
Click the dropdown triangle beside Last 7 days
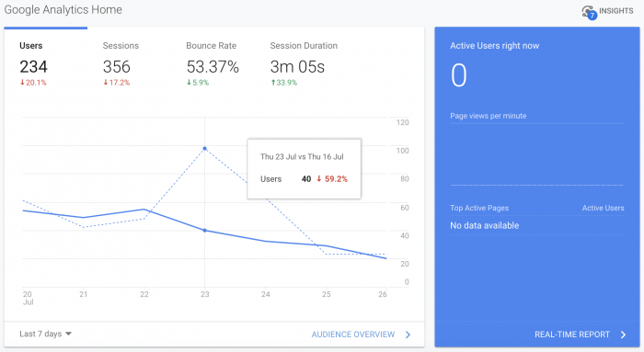69,334
